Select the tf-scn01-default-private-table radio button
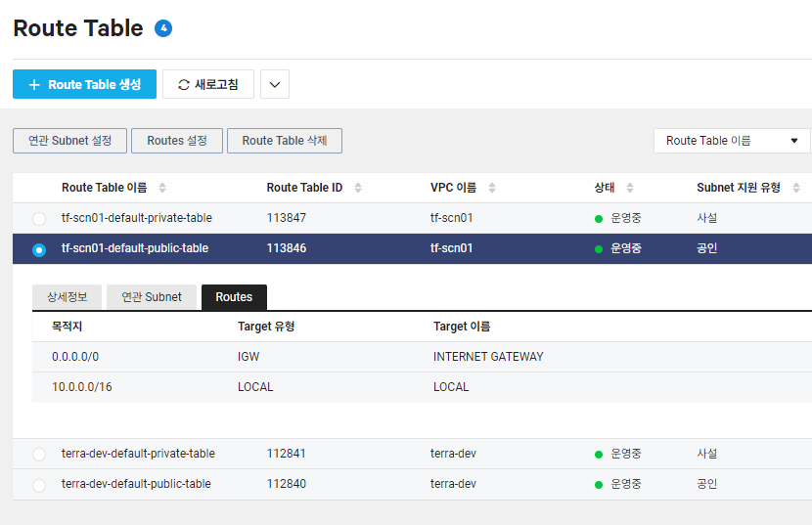 point(39,218)
